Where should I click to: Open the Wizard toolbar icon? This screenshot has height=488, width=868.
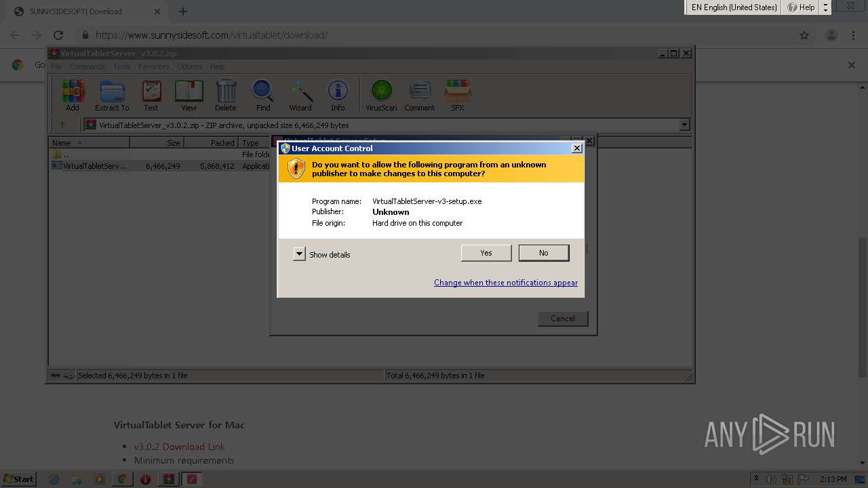[x=300, y=96]
